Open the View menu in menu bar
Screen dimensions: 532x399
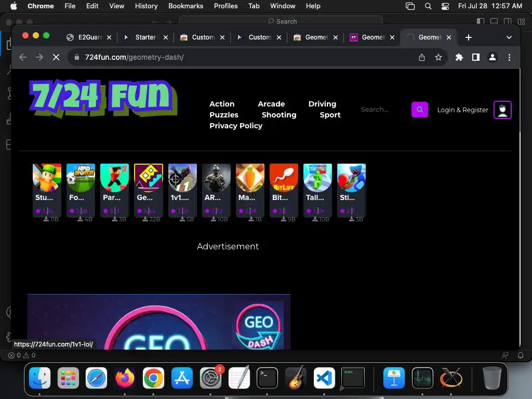(x=116, y=6)
